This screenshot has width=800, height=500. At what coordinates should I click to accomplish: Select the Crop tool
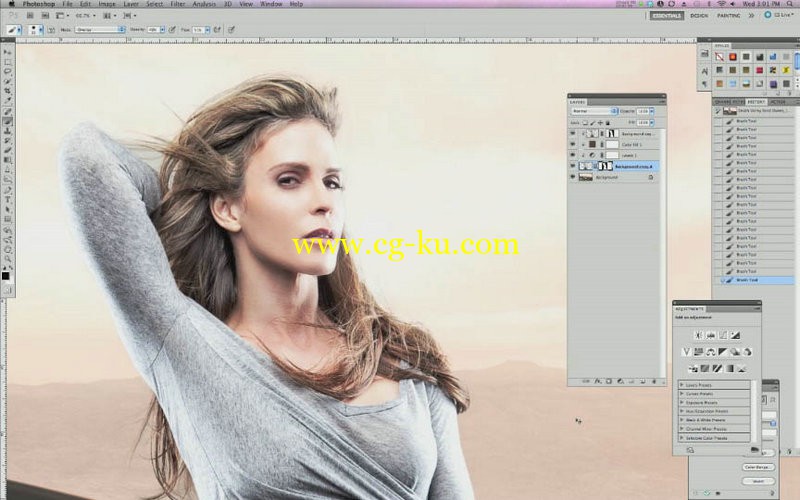click(7, 90)
